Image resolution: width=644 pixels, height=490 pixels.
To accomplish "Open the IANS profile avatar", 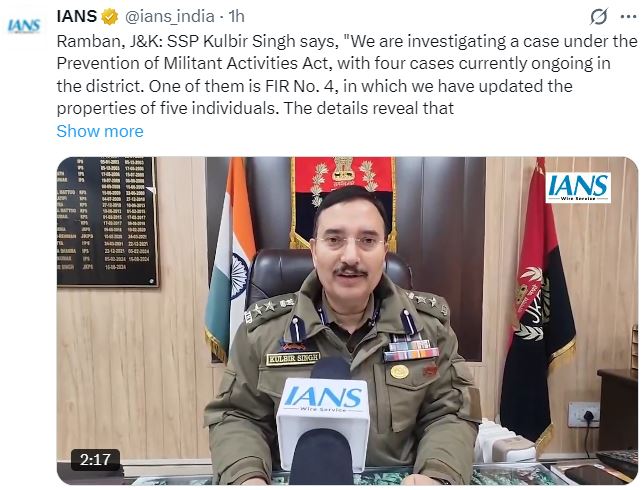I will coord(24,25).
